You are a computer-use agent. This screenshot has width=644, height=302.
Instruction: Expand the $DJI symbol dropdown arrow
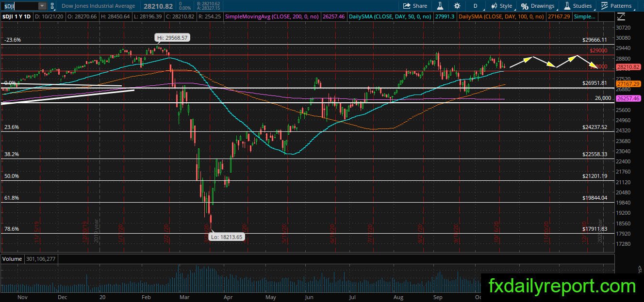42,6
